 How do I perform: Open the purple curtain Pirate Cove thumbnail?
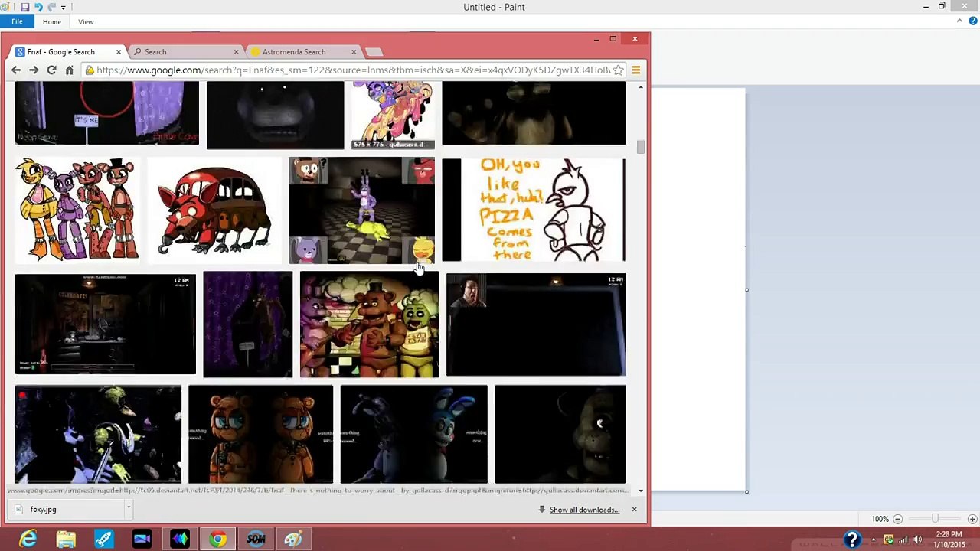coord(247,324)
